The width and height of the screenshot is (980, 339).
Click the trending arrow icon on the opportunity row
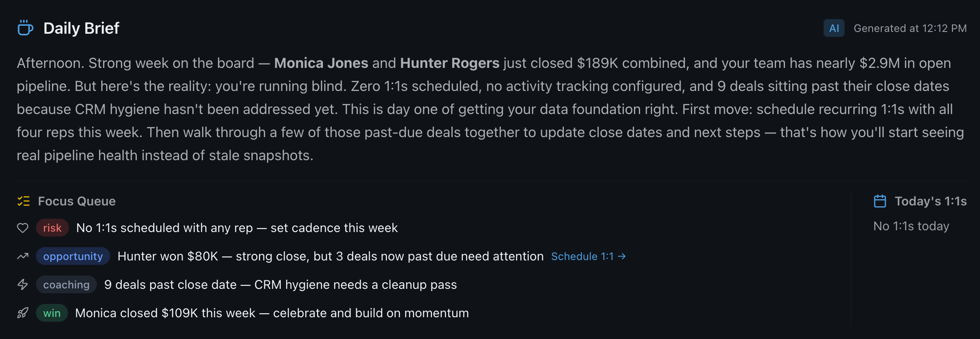(x=23, y=256)
